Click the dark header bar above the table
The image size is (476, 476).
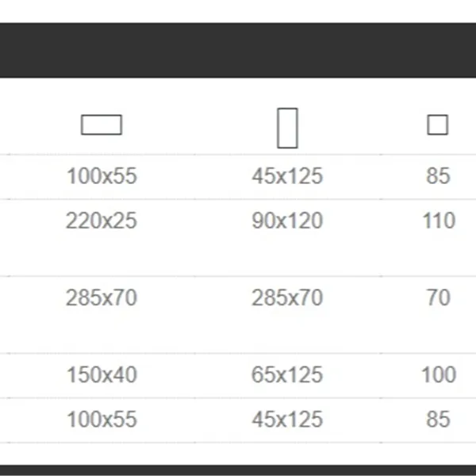[238, 50]
